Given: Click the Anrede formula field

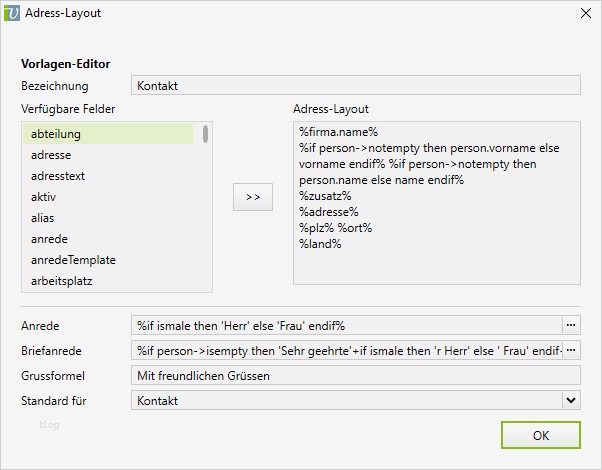Looking at the screenshot, I should click(346, 325).
